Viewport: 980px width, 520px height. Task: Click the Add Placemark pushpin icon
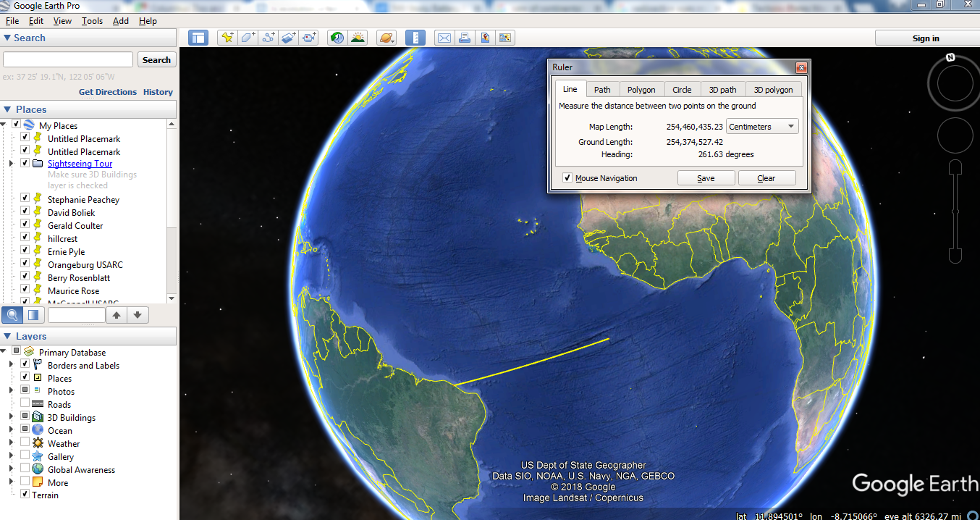[227, 38]
